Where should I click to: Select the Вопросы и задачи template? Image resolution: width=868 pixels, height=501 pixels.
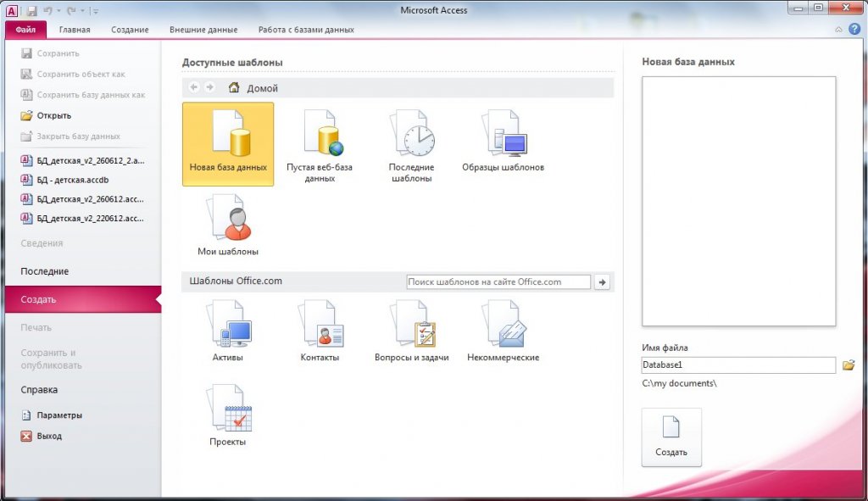coord(411,331)
